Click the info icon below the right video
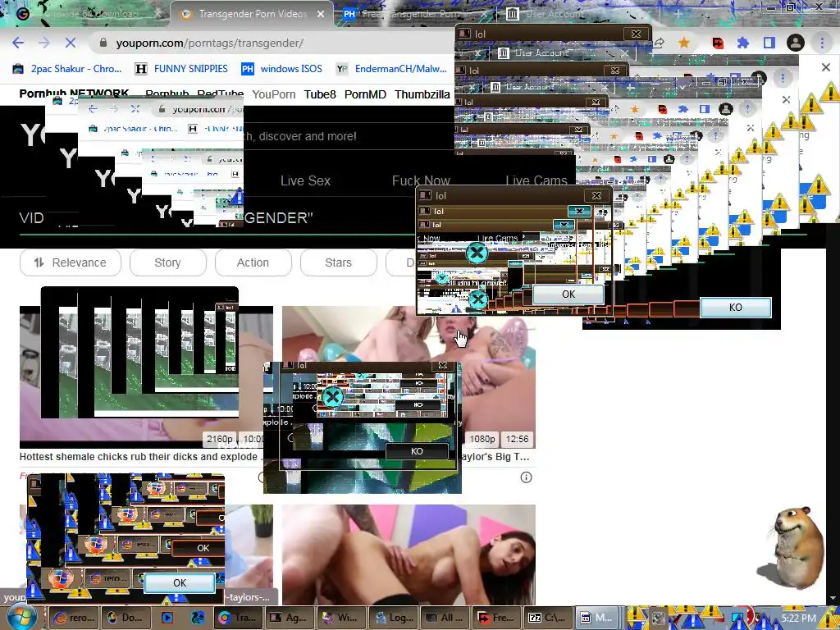 click(x=526, y=477)
